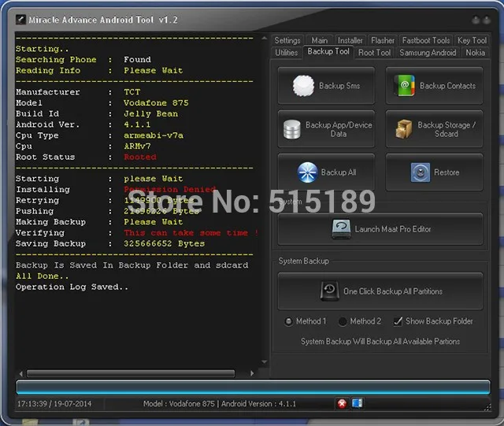
Task: Select the Method 1 radio button
Action: coord(288,321)
